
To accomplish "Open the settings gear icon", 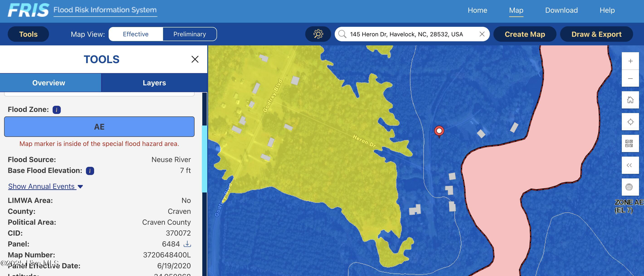I will (318, 34).
